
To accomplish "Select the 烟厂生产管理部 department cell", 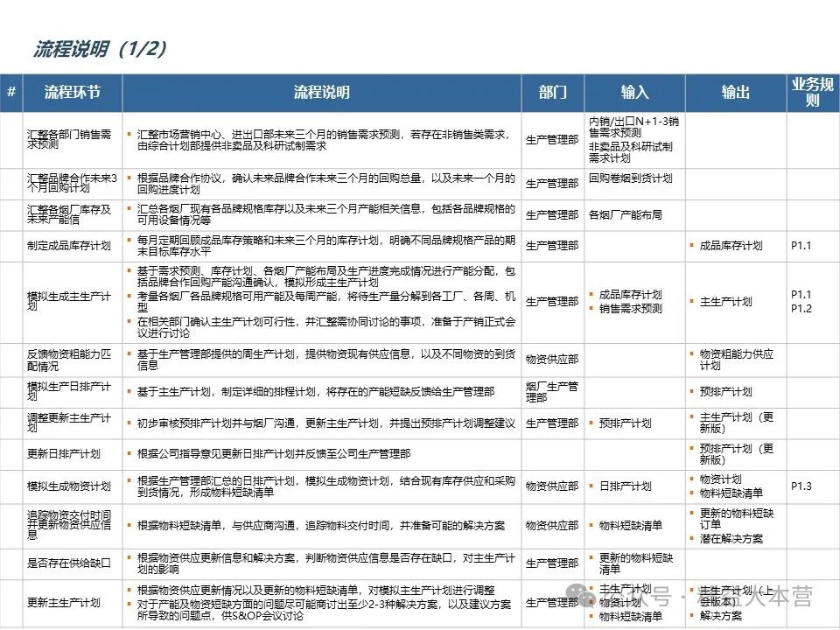I will coord(551,392).
